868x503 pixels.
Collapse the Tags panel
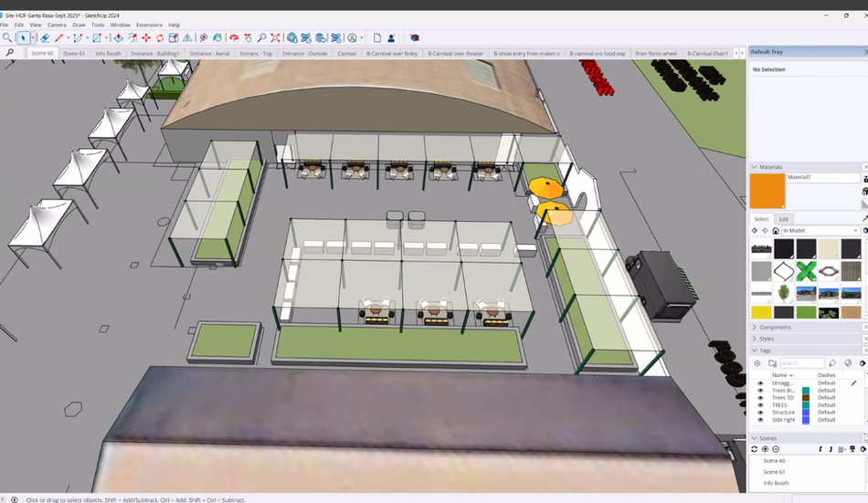754,351
